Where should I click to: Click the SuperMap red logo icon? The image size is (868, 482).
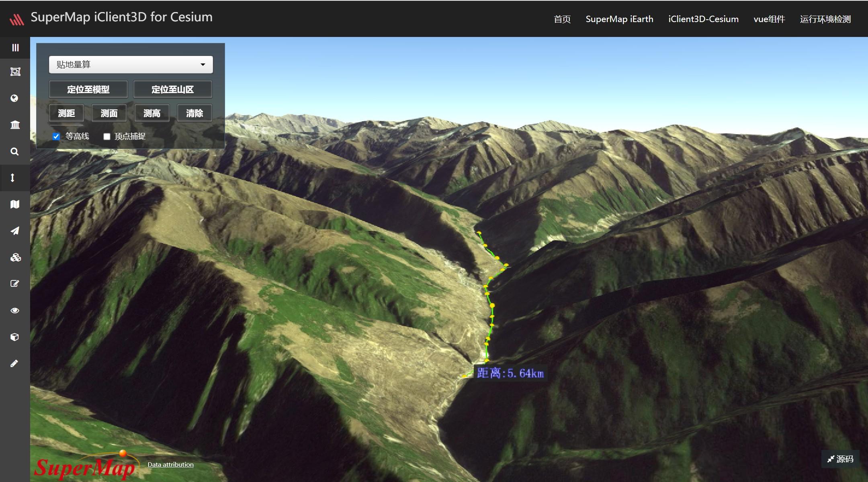[x=17, y=19]
